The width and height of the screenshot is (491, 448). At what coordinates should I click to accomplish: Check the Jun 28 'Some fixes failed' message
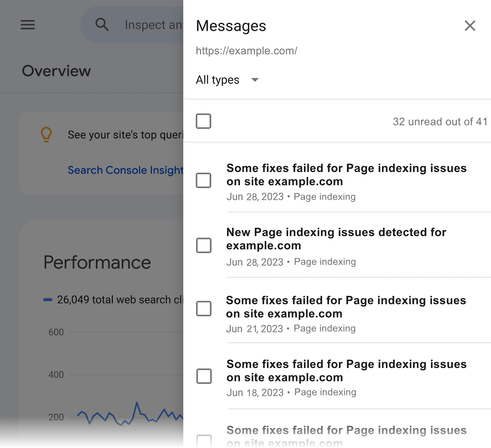point(203,181)
